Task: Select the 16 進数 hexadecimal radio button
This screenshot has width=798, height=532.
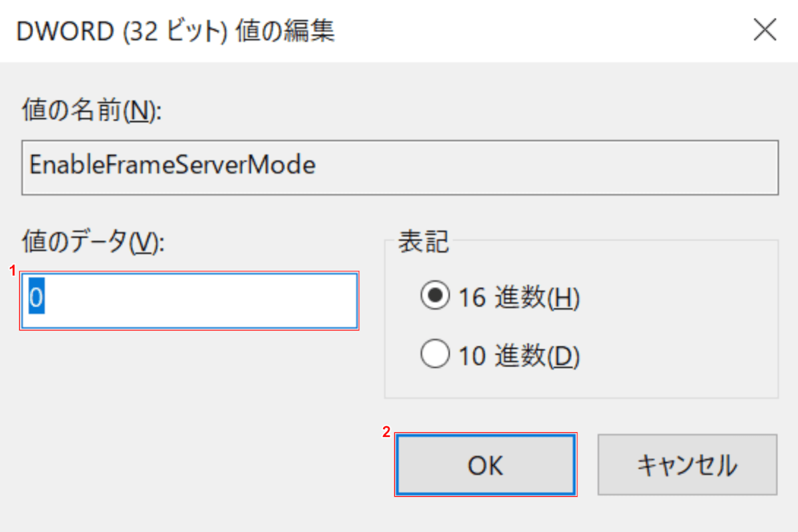Action: (x=436, y=298)
